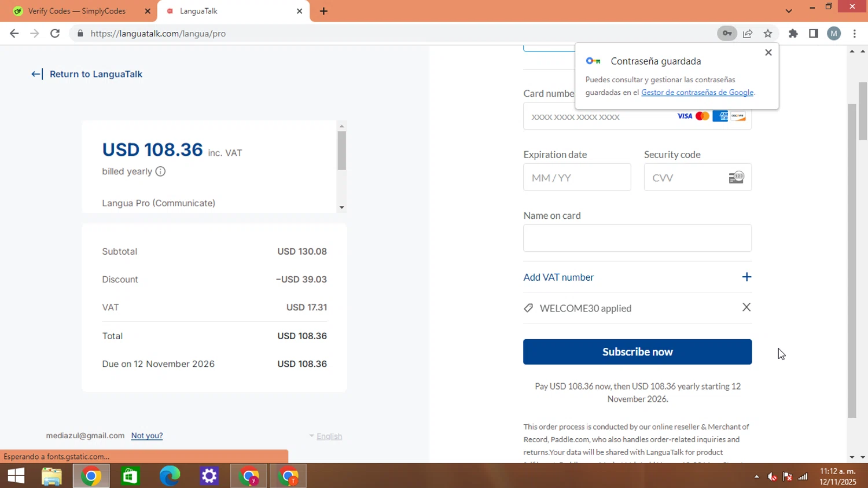Screen dimensions: 868x488
Task: Click the checkout form scrollbar thumb
Action: click(x=852, y=260)
